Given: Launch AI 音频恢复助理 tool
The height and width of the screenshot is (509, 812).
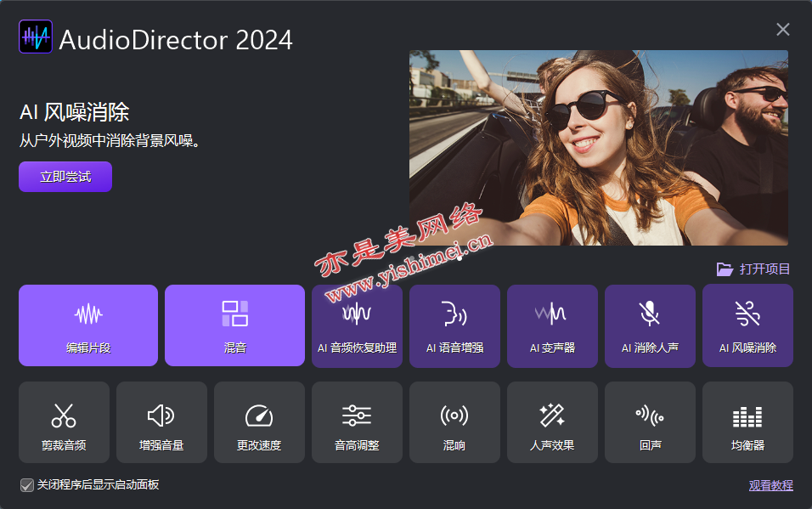Looking at the screenshot, I should (x=357, y=326).
